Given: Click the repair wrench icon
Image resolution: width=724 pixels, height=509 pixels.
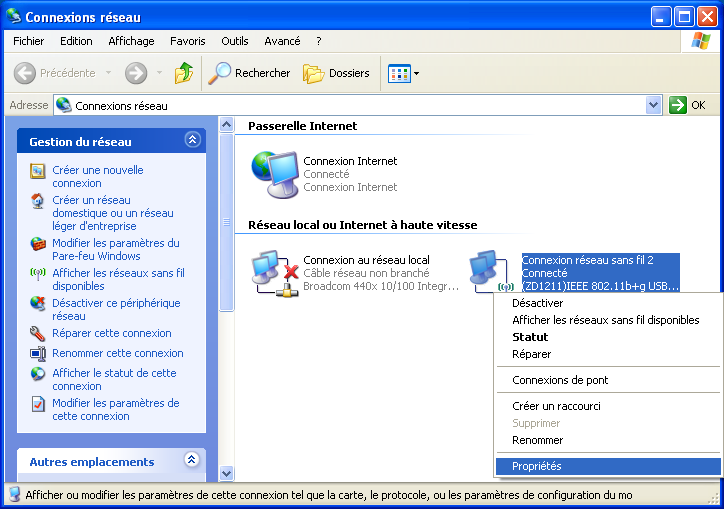Looking at the screenshot, I should pos(37,333).
